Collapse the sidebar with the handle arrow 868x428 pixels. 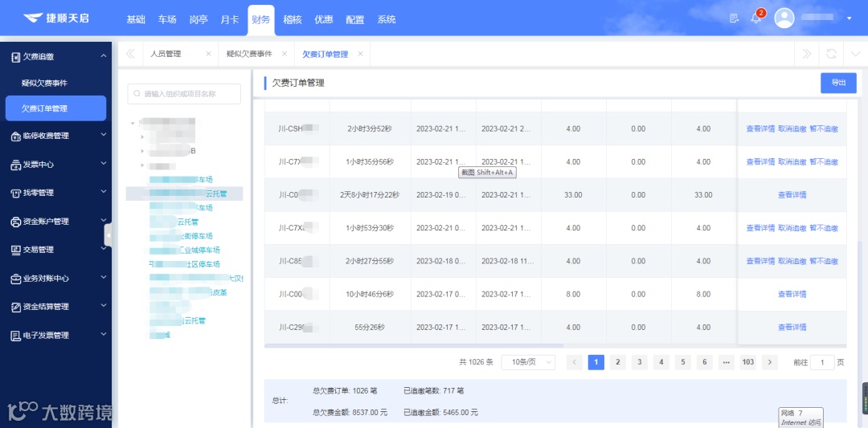pos(108,235)
